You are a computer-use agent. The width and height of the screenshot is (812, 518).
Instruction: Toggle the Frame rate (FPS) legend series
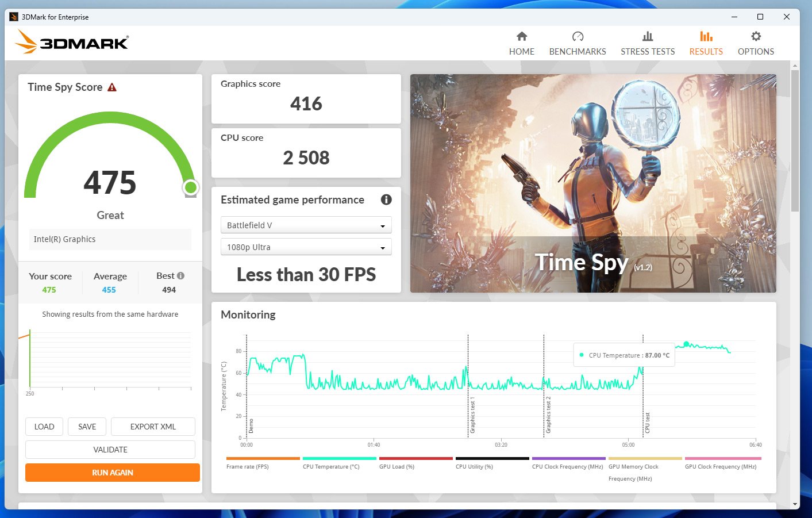248,466
